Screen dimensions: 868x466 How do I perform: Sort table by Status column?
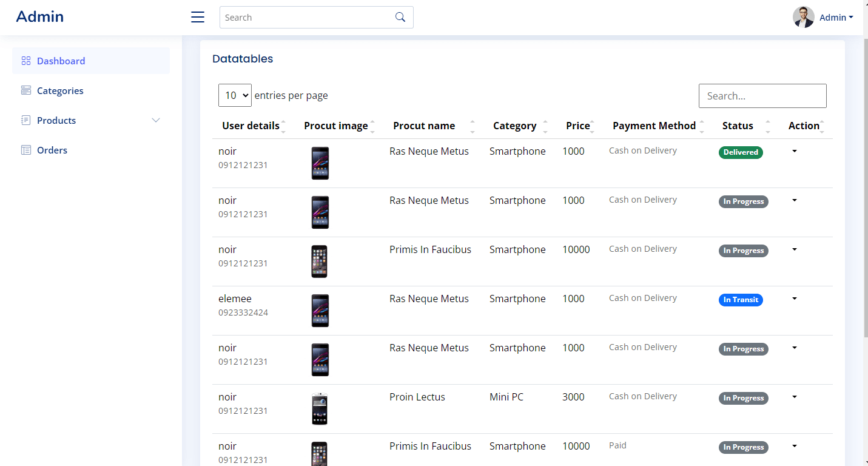click(745, 126)
